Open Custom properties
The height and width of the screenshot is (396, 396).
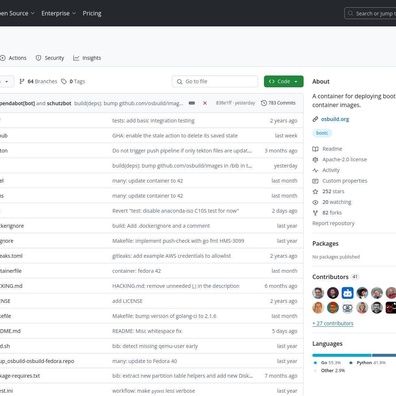(345, 181)
